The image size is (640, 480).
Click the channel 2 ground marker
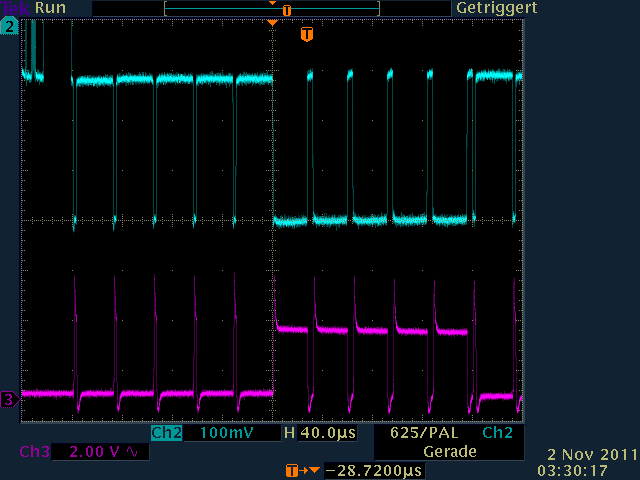[10, 28]
